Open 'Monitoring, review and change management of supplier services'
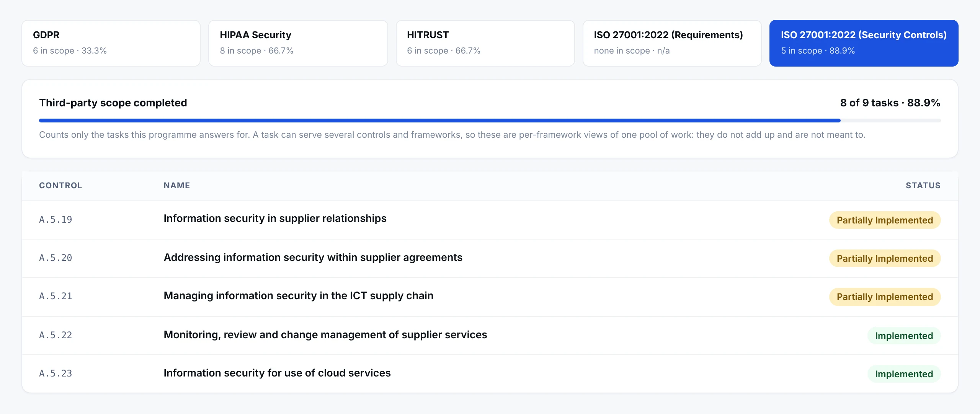The height and width of the screenshot is (414, 980). tap(325, 335)
